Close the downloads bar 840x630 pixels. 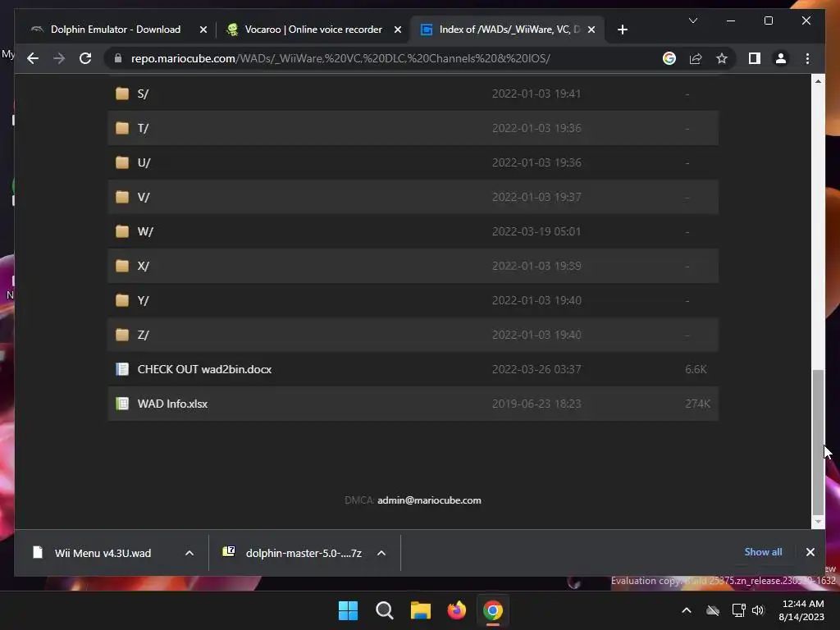coord(810,552)
